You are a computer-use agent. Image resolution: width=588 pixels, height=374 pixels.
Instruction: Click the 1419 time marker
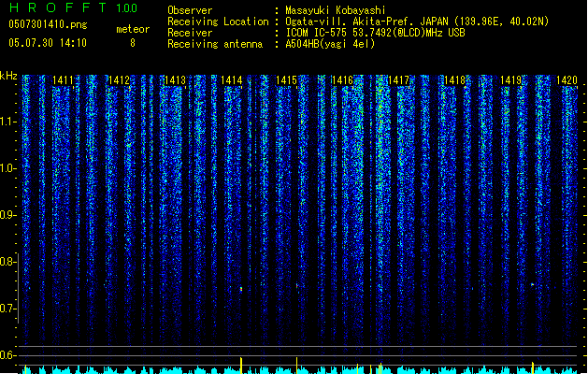click(511, 80)
